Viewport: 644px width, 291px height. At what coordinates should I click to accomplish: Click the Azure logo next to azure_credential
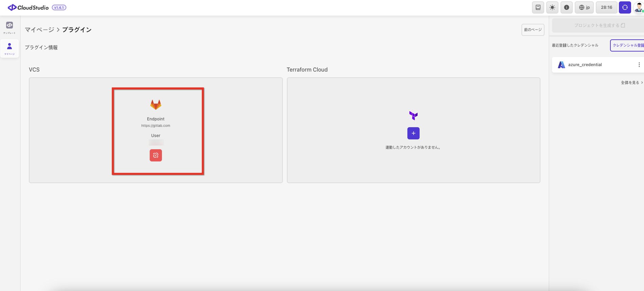pyautogui.click(x=562, y=65)
